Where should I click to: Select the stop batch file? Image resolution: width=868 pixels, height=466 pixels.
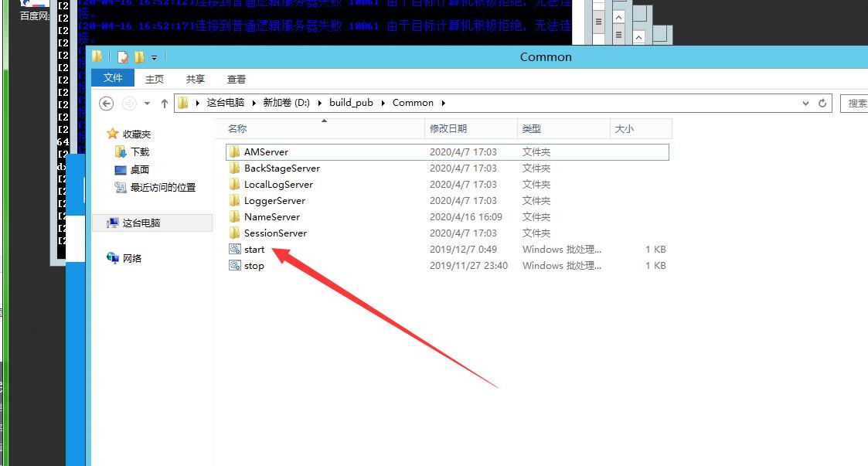pyautogui.click(x=254, y=266)
